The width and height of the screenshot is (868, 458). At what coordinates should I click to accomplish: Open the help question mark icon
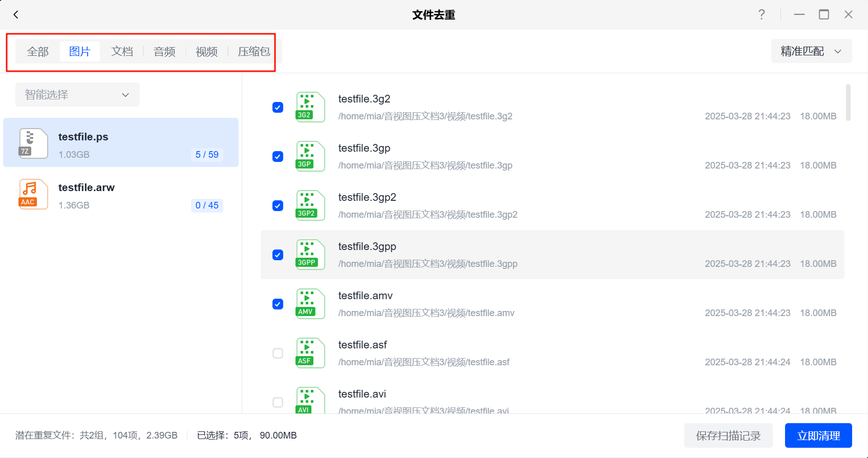761,15
